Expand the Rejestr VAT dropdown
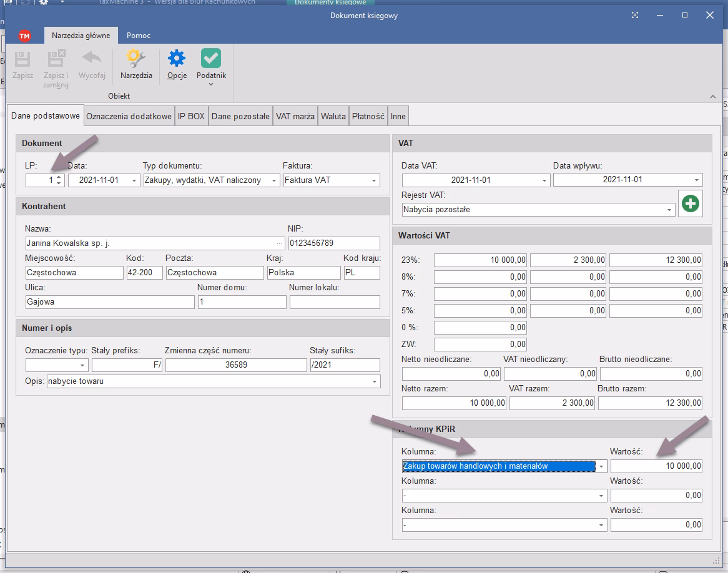Viewport: 728px width, 573px height. pyautogui.click(x=669, y=210)
